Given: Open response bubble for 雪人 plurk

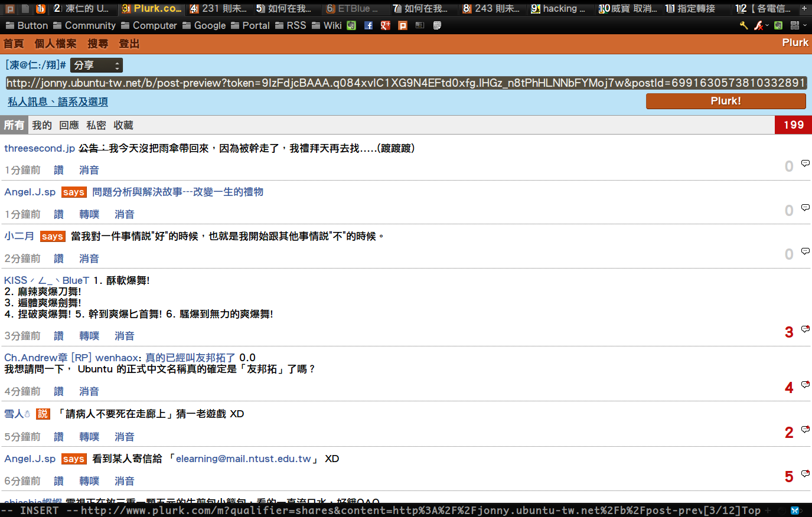Looking at the screenshot, I should tap(806, 429).
